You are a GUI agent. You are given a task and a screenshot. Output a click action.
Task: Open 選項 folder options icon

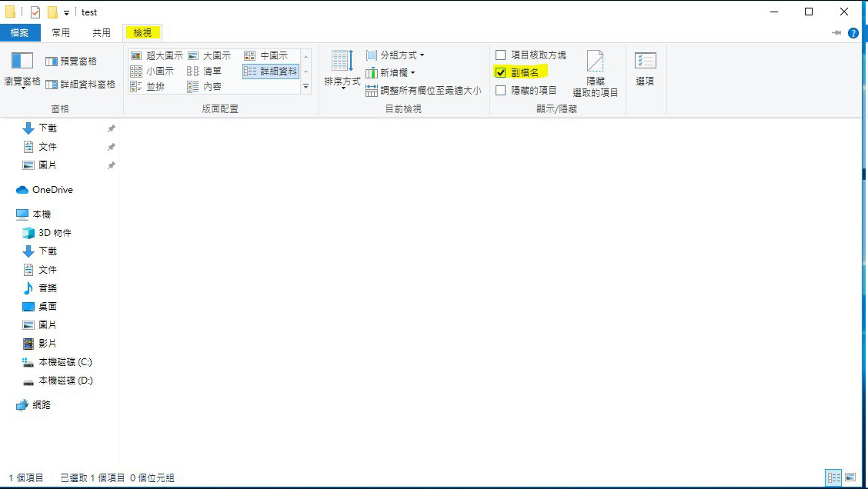pos(645,62)
